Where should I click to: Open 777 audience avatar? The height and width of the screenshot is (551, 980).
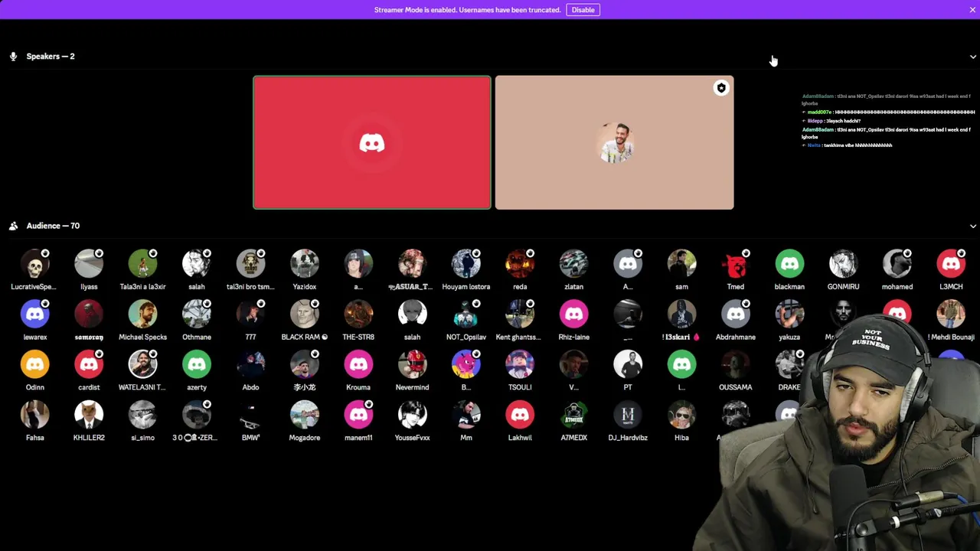click(250, 315)
